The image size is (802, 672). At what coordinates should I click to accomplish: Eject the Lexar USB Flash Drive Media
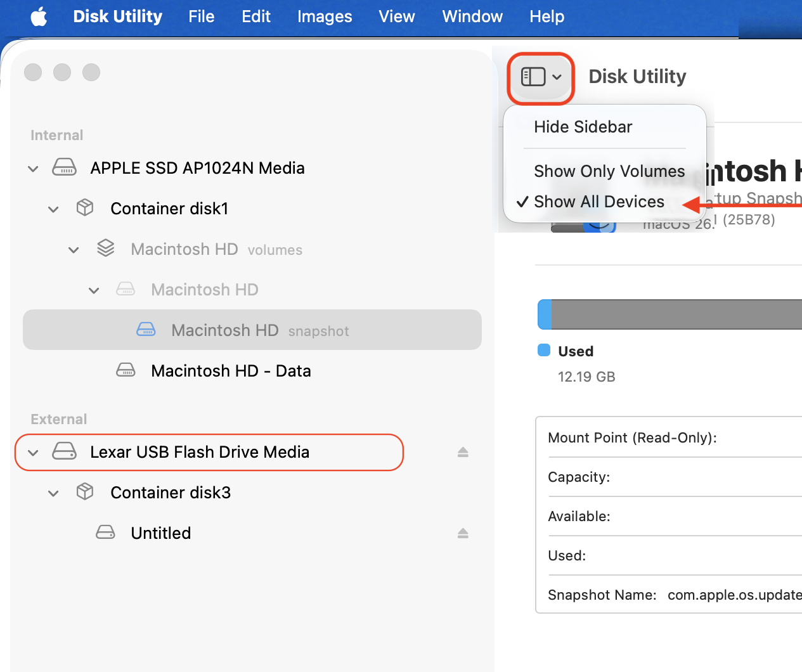(x=463, y=452)
